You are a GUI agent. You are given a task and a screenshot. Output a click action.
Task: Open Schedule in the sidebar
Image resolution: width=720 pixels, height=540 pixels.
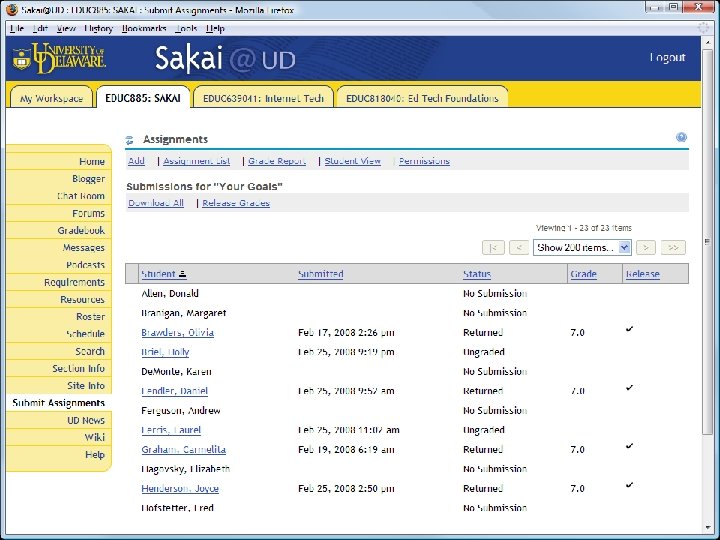[x=85, y=334]
